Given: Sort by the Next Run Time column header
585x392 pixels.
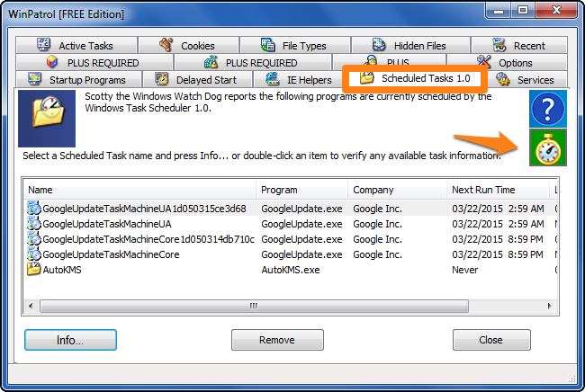Looking at the screenshot, I should pyautogui.click(x=498, y=190).
